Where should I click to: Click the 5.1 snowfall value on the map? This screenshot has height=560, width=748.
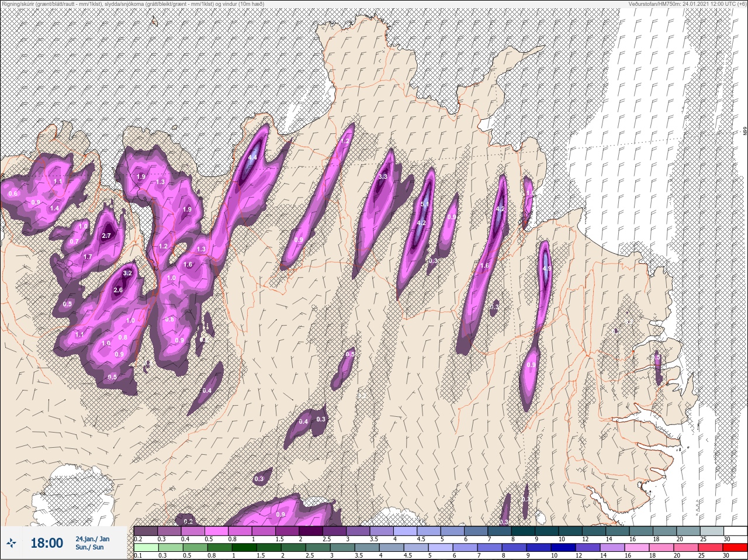[425, 204]
